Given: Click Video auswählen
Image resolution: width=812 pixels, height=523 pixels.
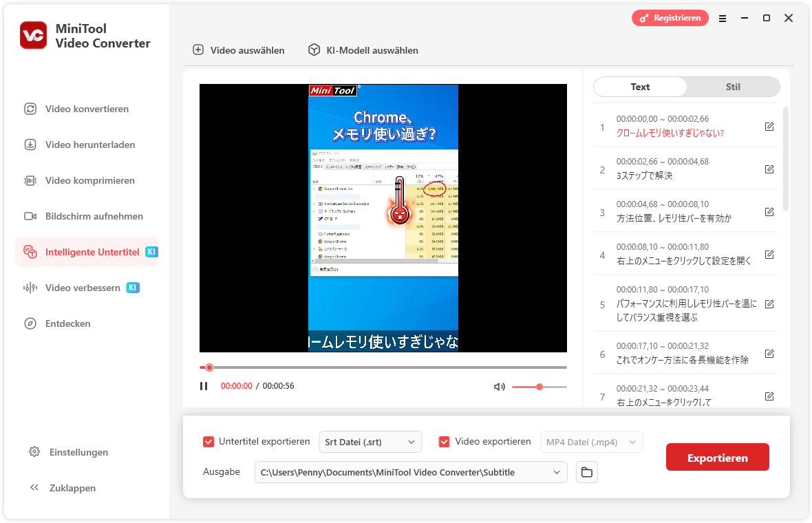Looking at the screenshot, I should 239,50.
